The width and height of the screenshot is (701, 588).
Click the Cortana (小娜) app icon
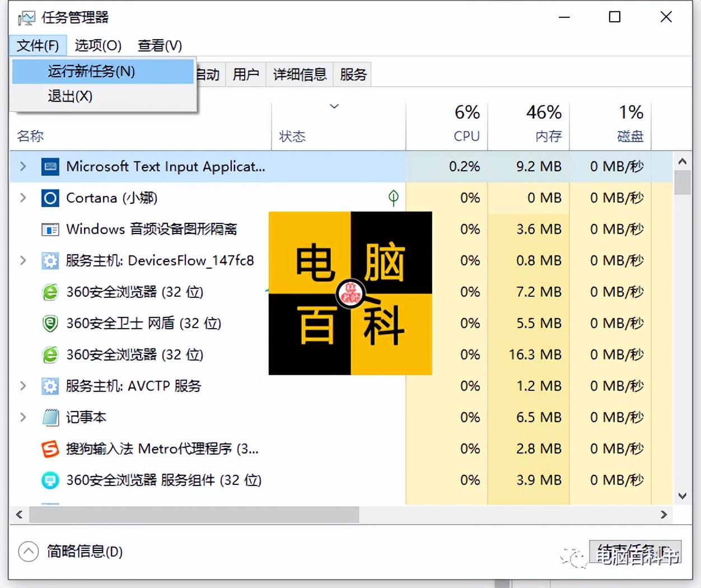[x=50, y=198]
